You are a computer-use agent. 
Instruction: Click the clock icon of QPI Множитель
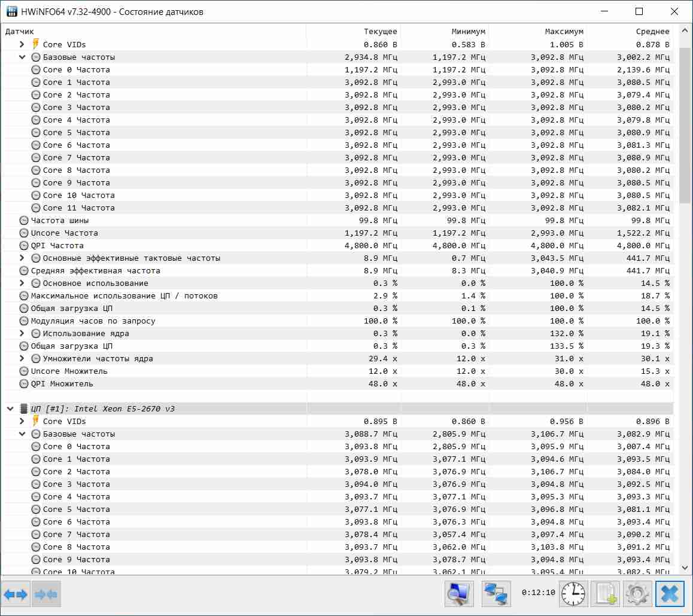pos(24,384)
